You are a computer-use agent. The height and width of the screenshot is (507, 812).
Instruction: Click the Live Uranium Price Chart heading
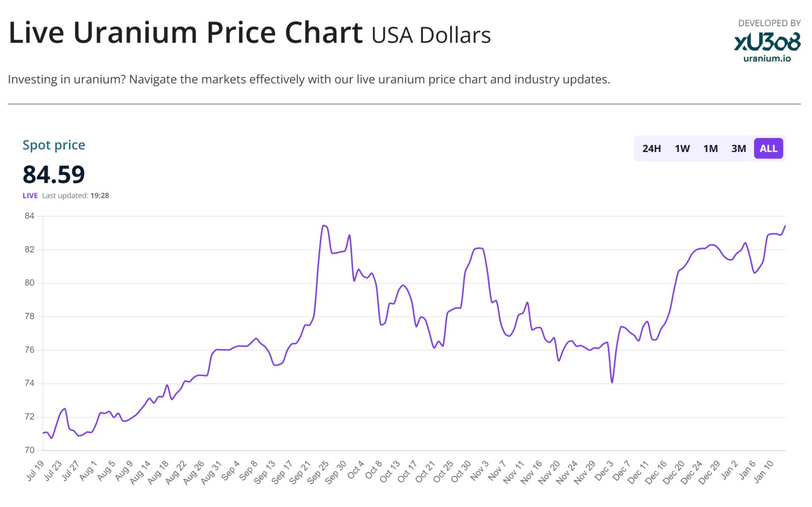click(186, 32)
